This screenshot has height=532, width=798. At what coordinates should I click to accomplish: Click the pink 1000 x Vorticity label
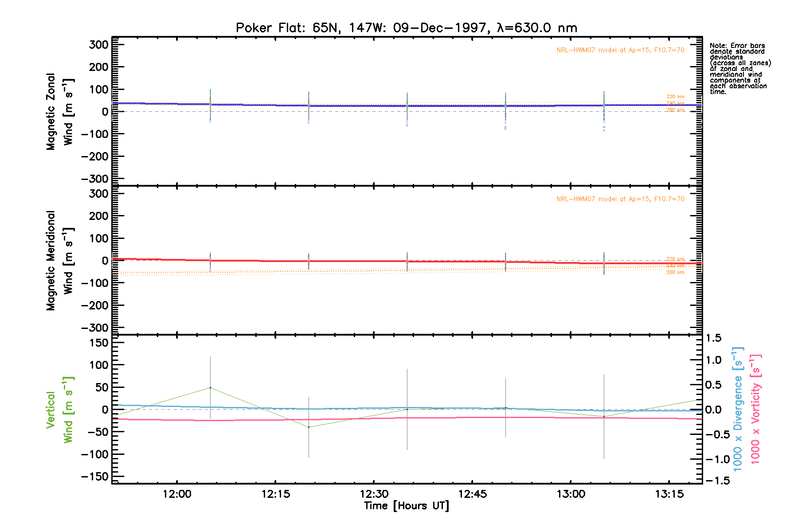tap(755, 409)
